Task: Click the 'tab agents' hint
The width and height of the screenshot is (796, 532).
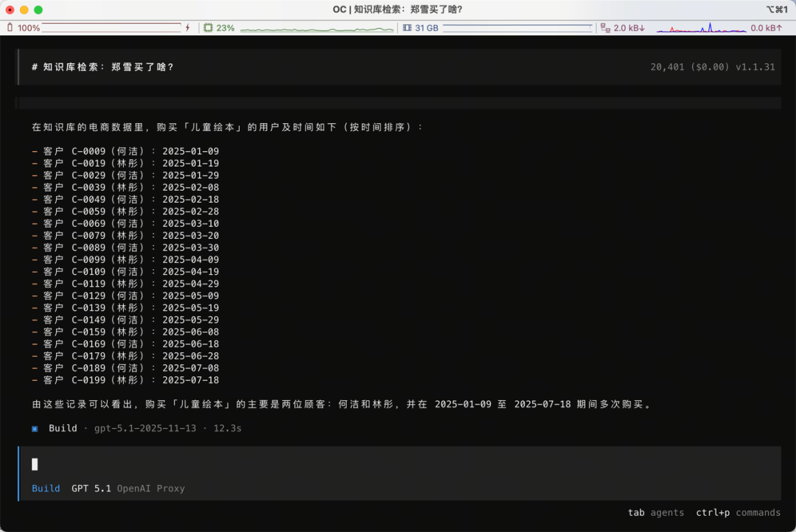Action: (x=655, y=512)
